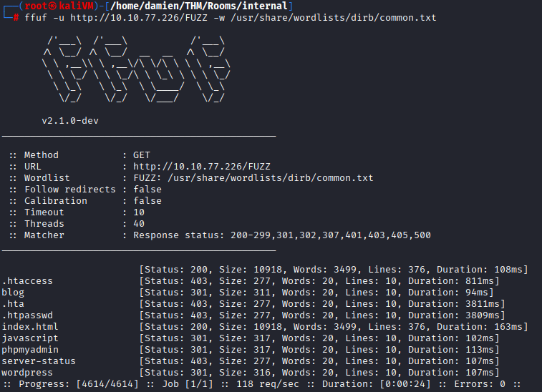Click the common.txt wordlist path in the command
This screenshot has height=392, width=542.
344,17
